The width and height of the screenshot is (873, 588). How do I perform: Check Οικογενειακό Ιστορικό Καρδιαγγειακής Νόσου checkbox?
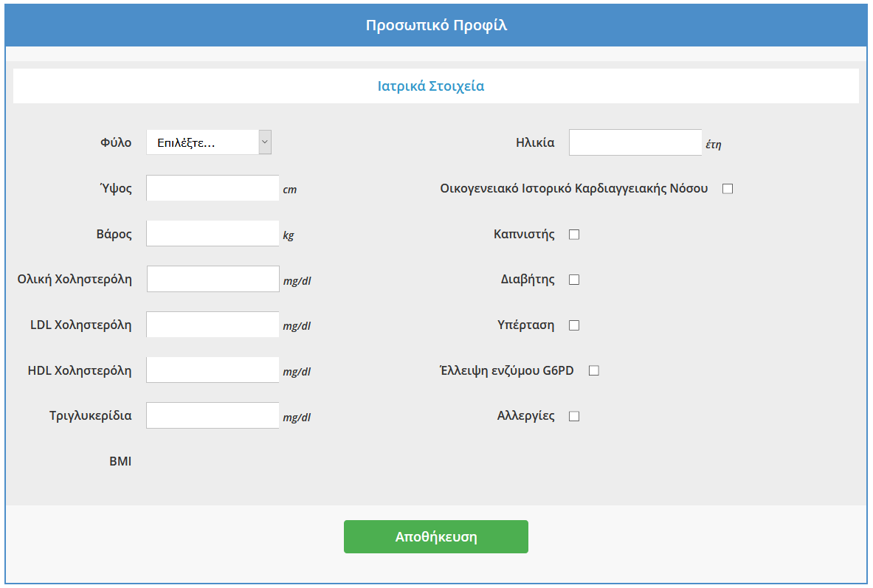point(728,189)
